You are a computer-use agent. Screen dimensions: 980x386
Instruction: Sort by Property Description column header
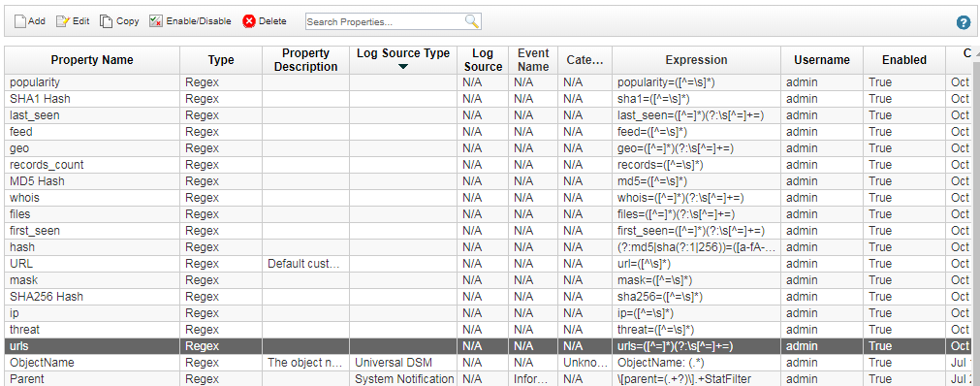(305, 60)
